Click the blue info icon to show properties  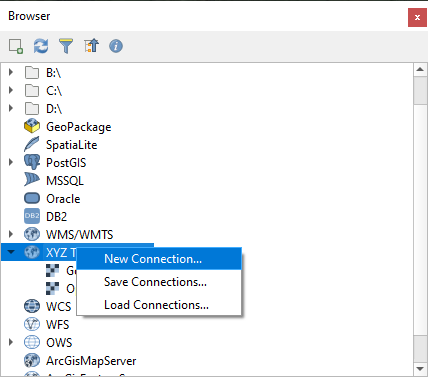pyautogui.click(x=116, y=46)
